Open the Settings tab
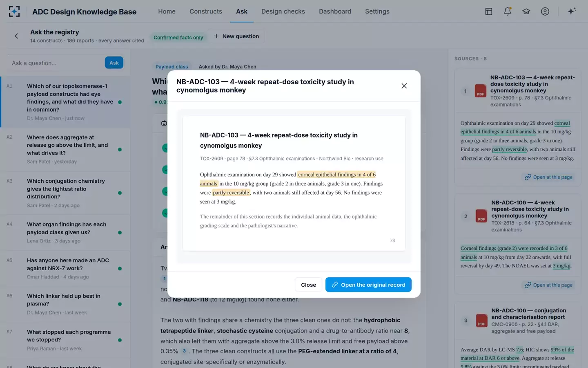The image size is (588, 368). point(377,11)
